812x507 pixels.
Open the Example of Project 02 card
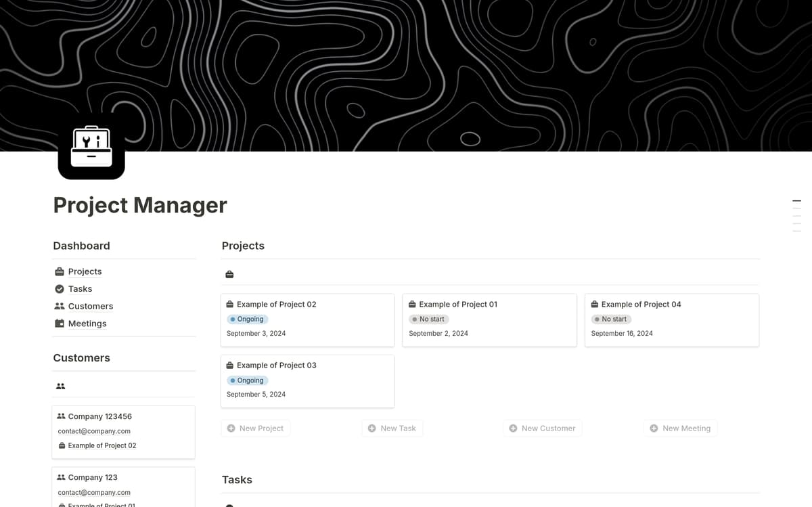tap(307, 320)
